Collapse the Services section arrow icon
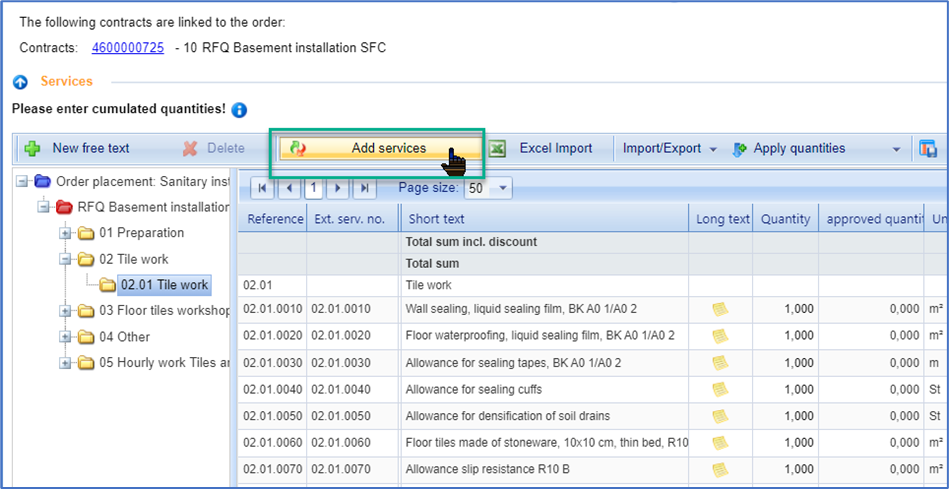949x489 pixels. point(20,82)
